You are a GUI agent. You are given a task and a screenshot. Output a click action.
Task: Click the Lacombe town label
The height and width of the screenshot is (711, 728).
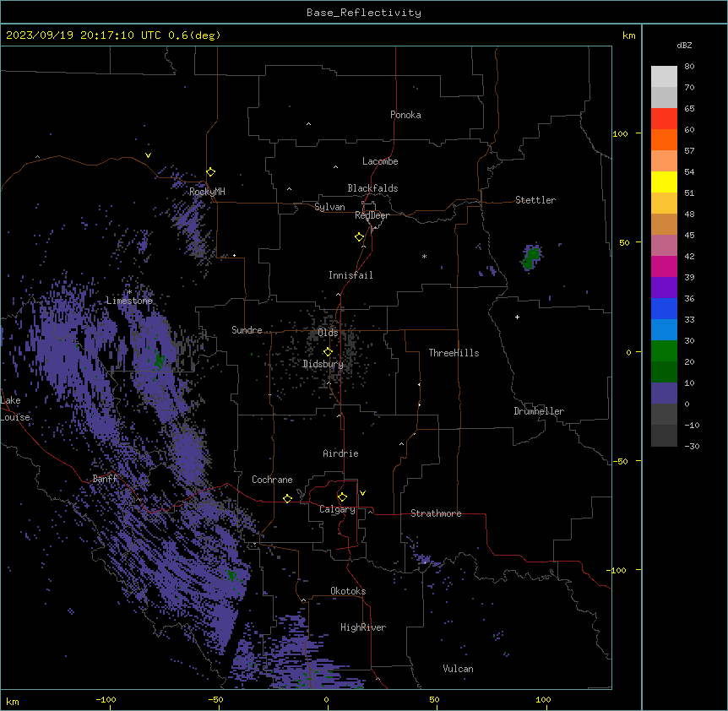coord(380,161)
